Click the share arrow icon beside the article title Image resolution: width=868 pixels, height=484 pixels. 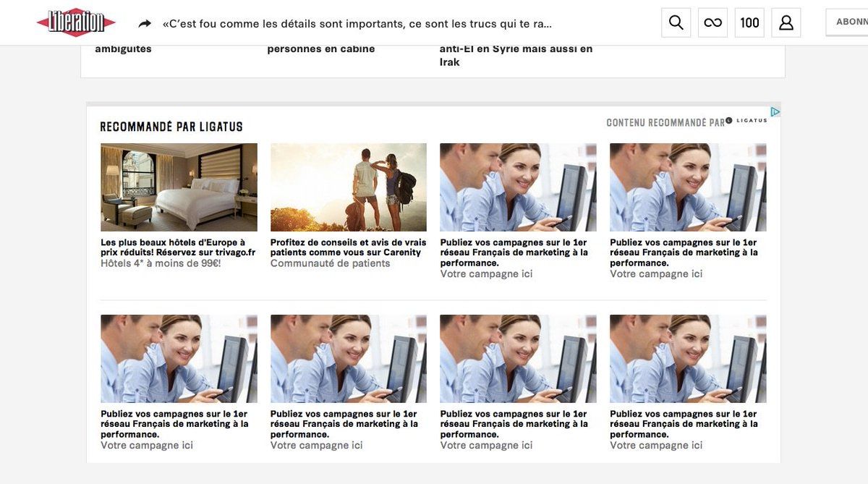tap(145, 24)
